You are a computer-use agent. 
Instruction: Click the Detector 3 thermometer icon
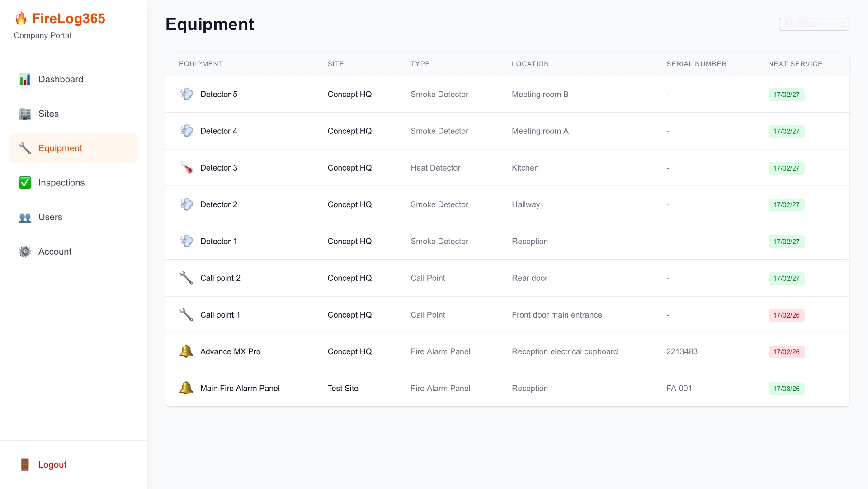point(186,168)
